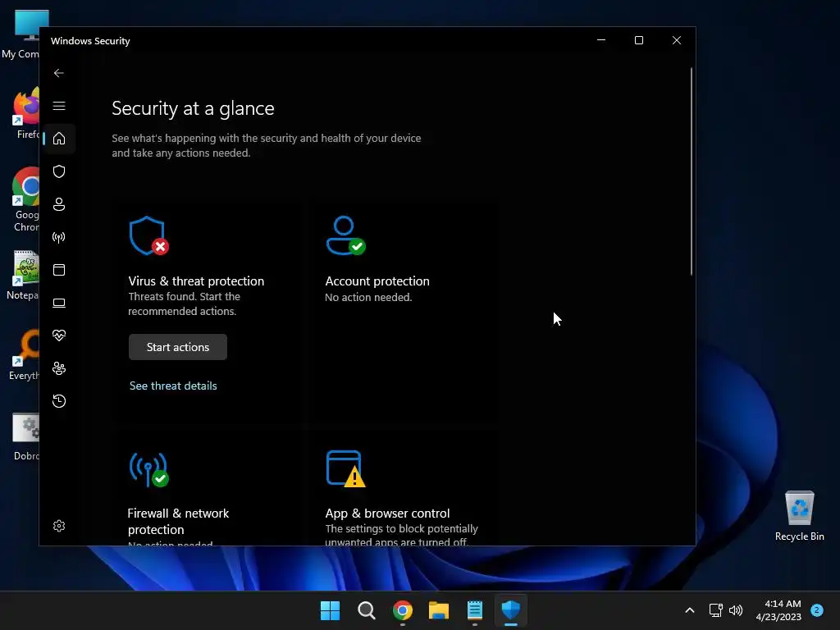Open Chrome from the taskbar
Viewport: 840px width, 630px height.
point(402,610)
